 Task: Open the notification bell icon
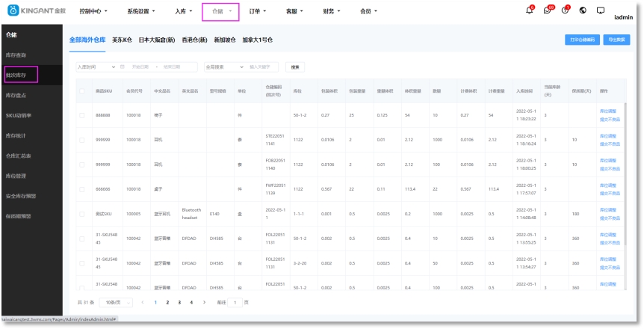point(530,10)
